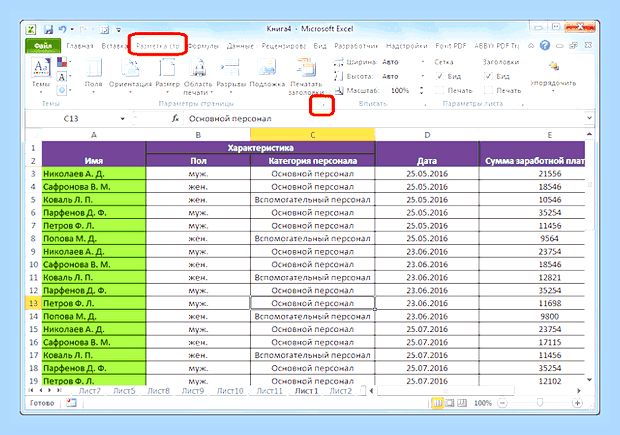The image size is (620, 435).
Task: Expand the Name Box dropdown arrow
Action: click(123, 118)
